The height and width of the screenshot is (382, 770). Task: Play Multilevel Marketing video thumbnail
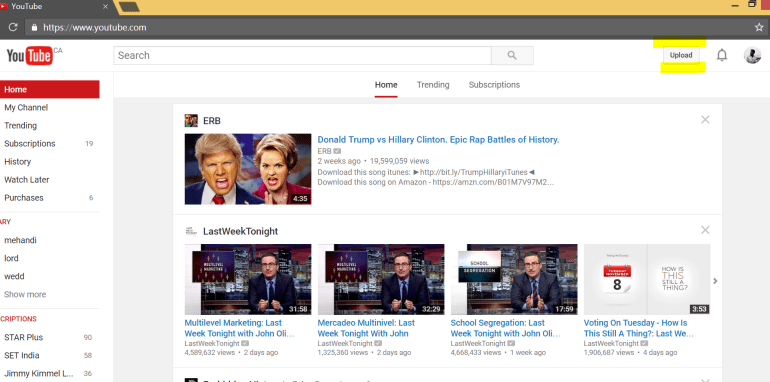click(248, 279)
